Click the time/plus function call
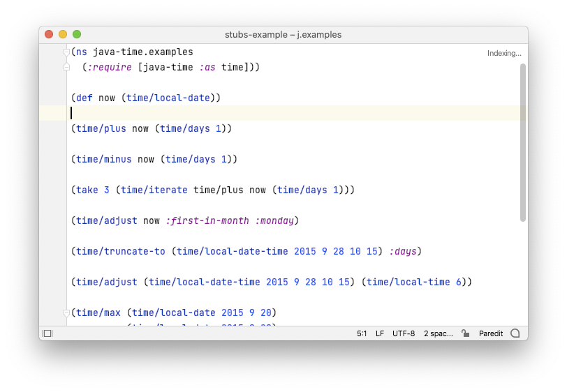 (x=101, y=129)
